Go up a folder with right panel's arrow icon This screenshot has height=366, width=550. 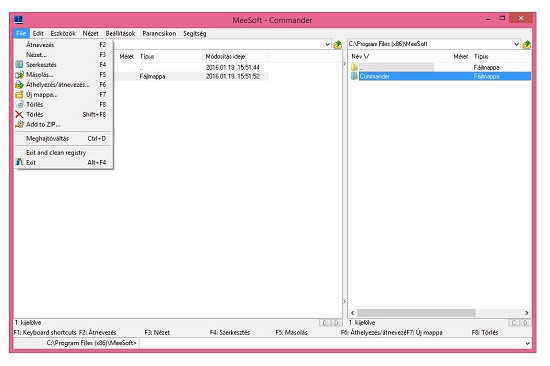tap(526, 45)
